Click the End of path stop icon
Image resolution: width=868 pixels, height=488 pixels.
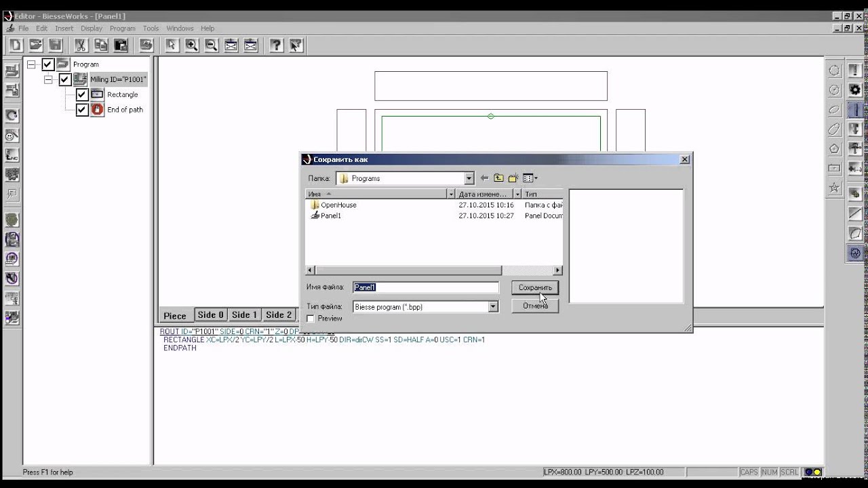click(97, 109)
